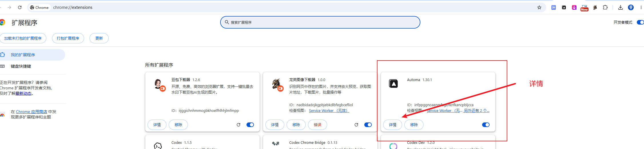Open 详情 for 豆包下载器
The image size is (644, 149).
[x=157, y=125]
